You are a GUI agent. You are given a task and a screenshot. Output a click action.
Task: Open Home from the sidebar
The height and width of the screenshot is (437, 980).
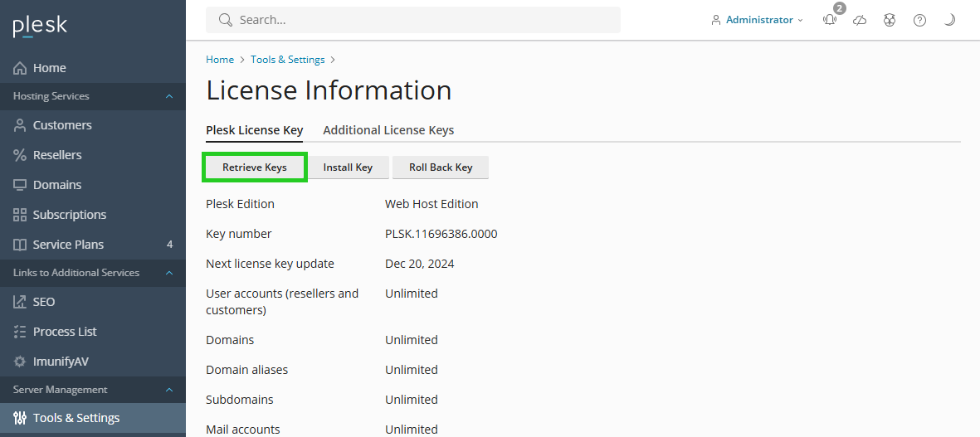coord(49,68)
